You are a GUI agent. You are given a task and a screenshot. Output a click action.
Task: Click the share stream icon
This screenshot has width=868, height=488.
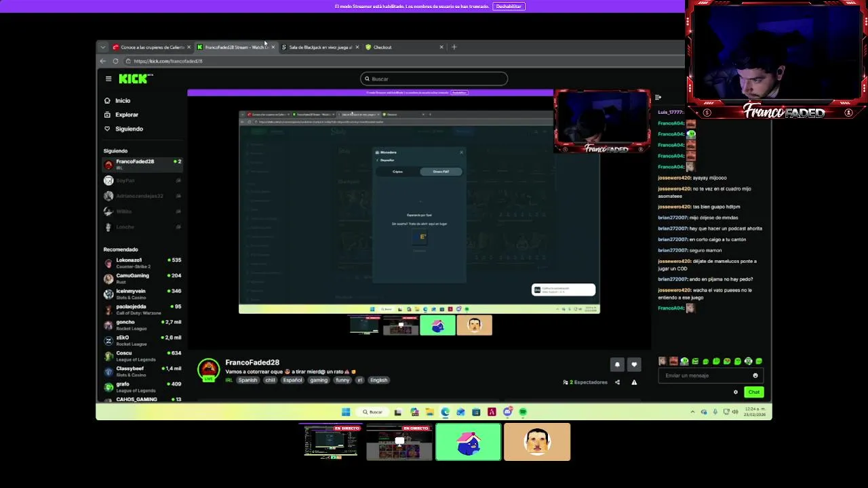pos(617,382)
